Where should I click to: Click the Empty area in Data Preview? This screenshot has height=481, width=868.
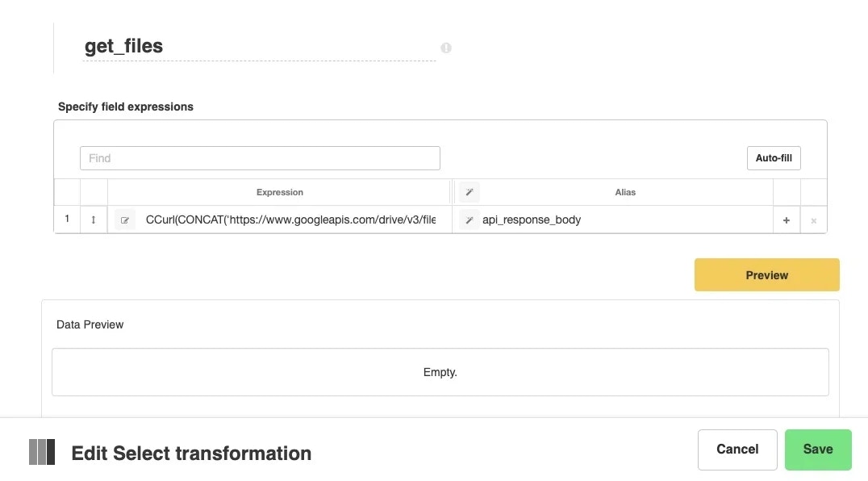(440, 372)
